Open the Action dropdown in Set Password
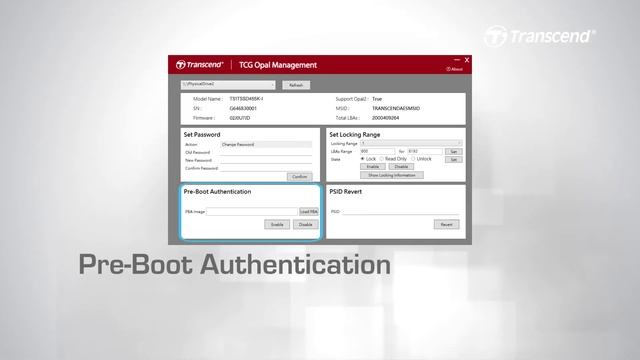 coord(266,144)
